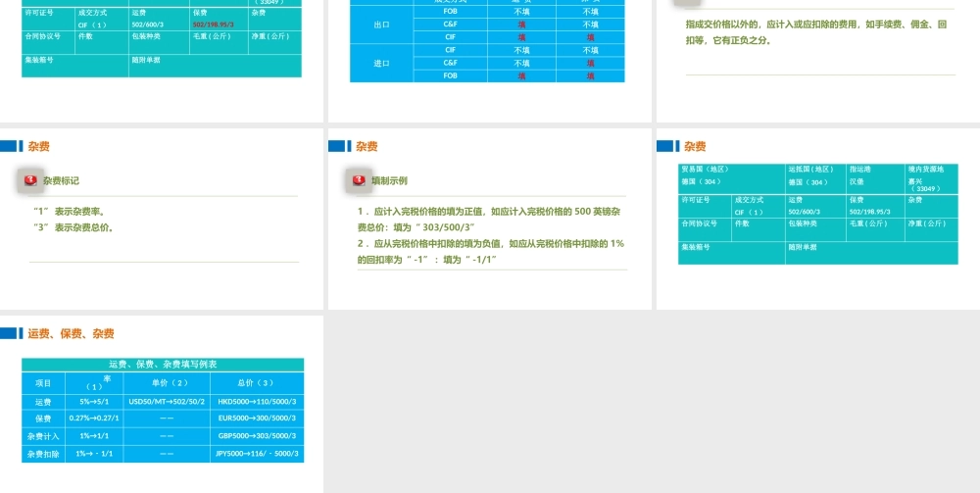Click the 总价（3） column header
The height and width of the screenshot is (493, 980).
point(257,383)
